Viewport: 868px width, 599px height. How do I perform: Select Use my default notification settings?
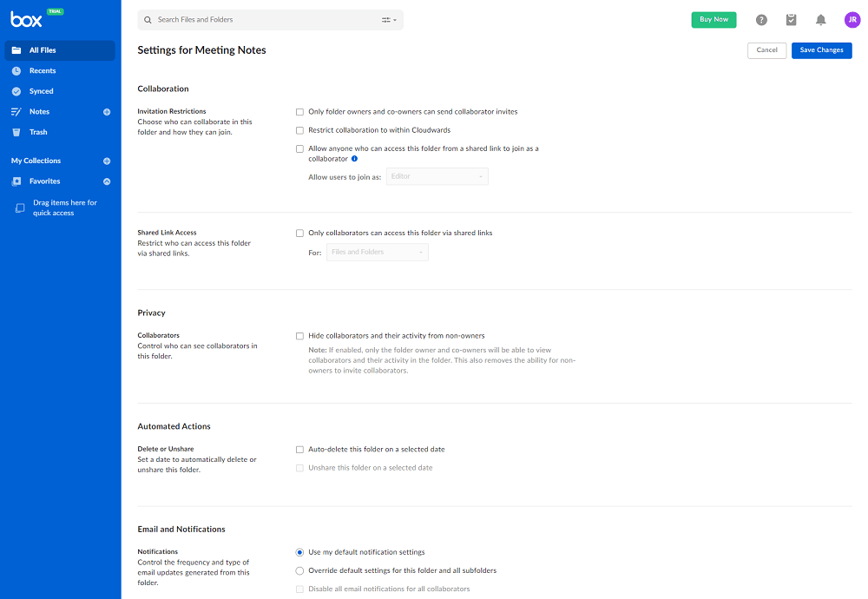(300, 552)
